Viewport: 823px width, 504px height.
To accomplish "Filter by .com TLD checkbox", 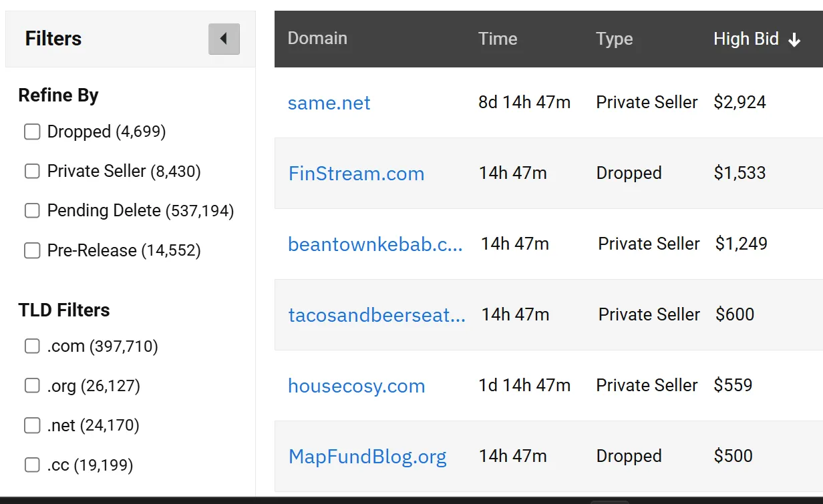I will click(32, 346).
